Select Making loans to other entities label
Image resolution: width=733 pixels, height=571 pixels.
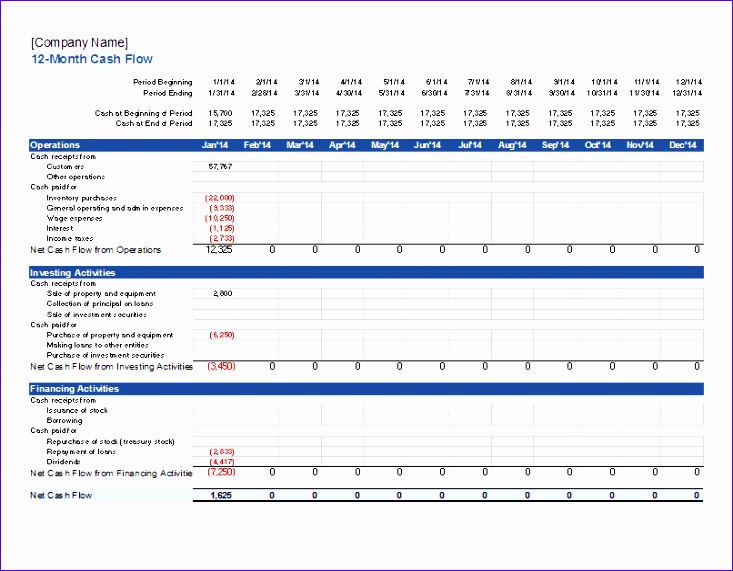(98, 345)
